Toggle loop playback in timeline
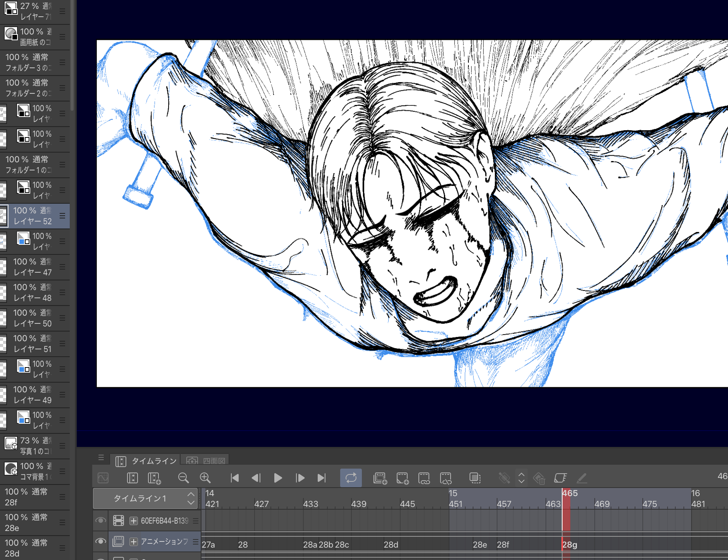728x560 pixels. (x=351, y=478)
